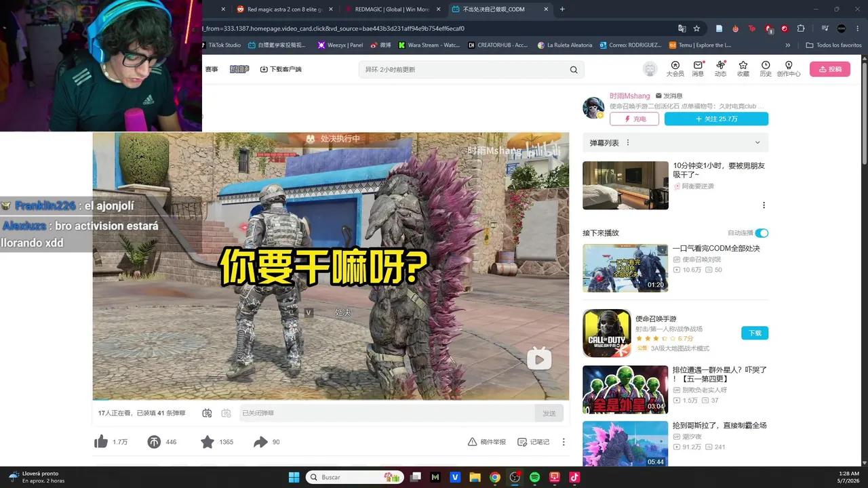Viewport: 868px width, 488px height.
Task: Click the TikTok Studio bookmark
Action: tap(220, 45)
